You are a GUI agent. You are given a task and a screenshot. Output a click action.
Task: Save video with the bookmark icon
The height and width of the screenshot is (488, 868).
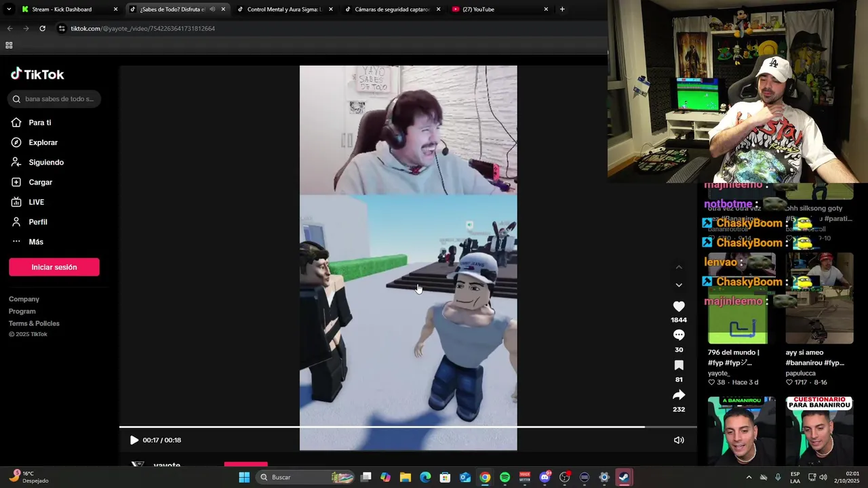tap(679, 365)
